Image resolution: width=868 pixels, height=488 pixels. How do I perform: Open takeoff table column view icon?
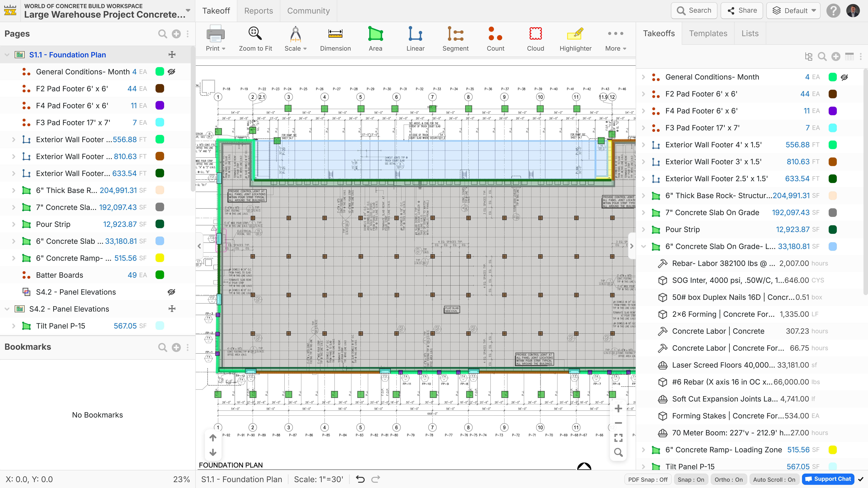click(x=849, y=57)
